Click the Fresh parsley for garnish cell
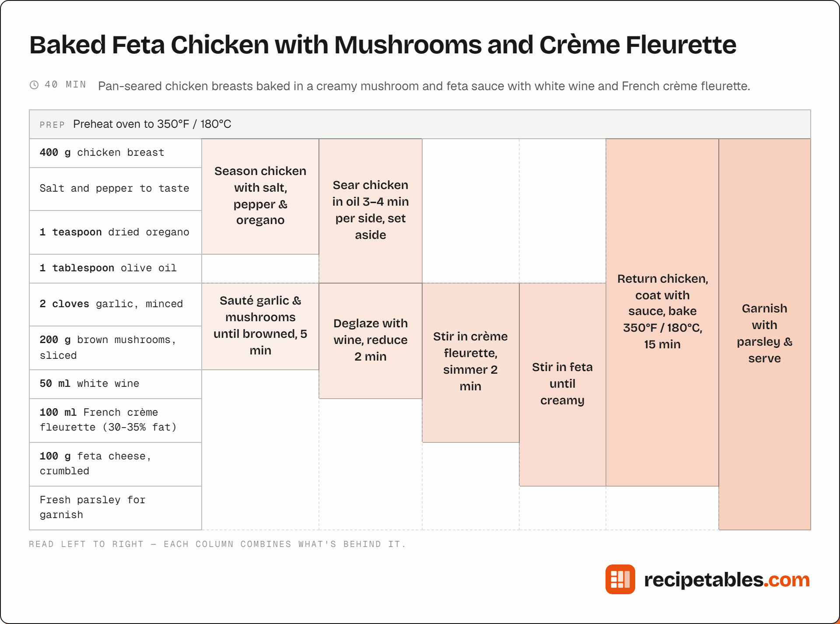840x624 pixels. click(x=115, y=508)
